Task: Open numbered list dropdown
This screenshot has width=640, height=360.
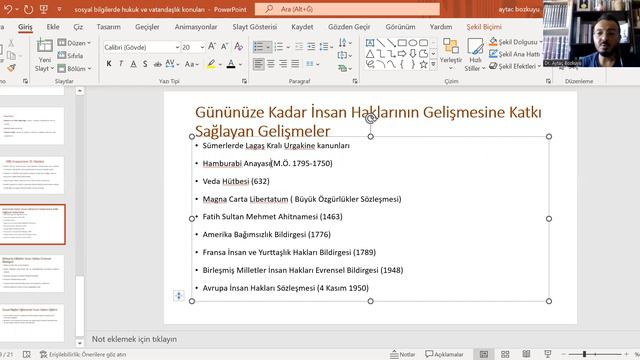Action: point(288,47)
